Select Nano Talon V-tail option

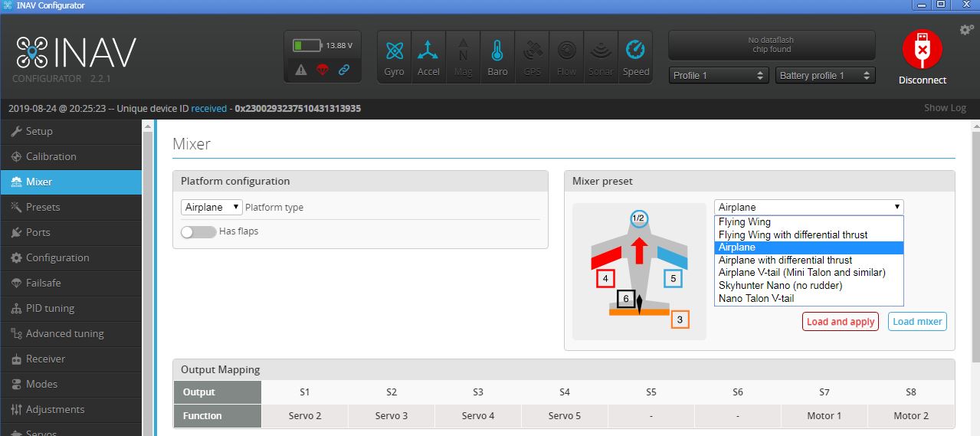coord(809,298)
